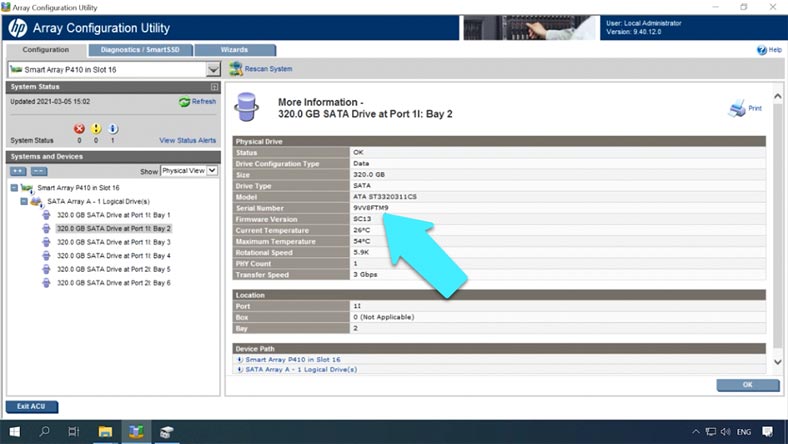The width and height of the screenshot is (788, 444).
Task: Click Array Configuration Utility taskbar icon
Action: [x=136, y=431]
